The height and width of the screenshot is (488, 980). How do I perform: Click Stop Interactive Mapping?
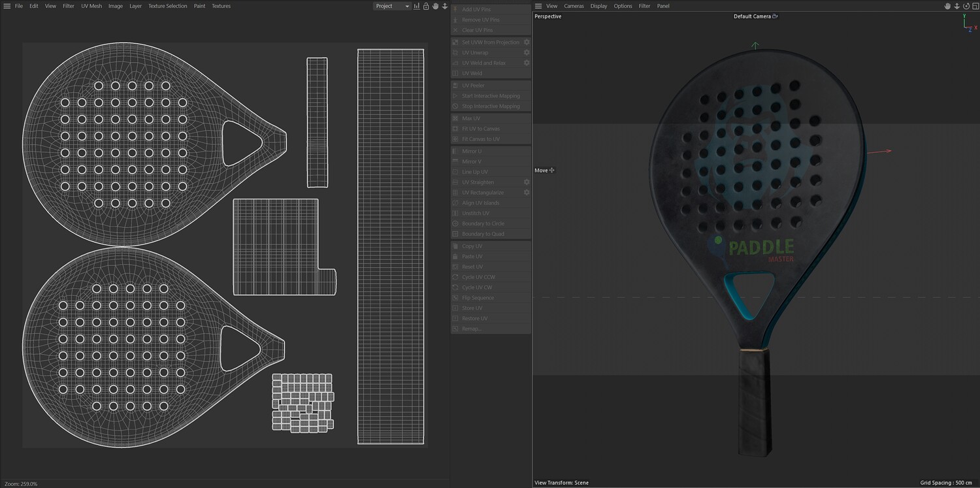coord(491,106)
